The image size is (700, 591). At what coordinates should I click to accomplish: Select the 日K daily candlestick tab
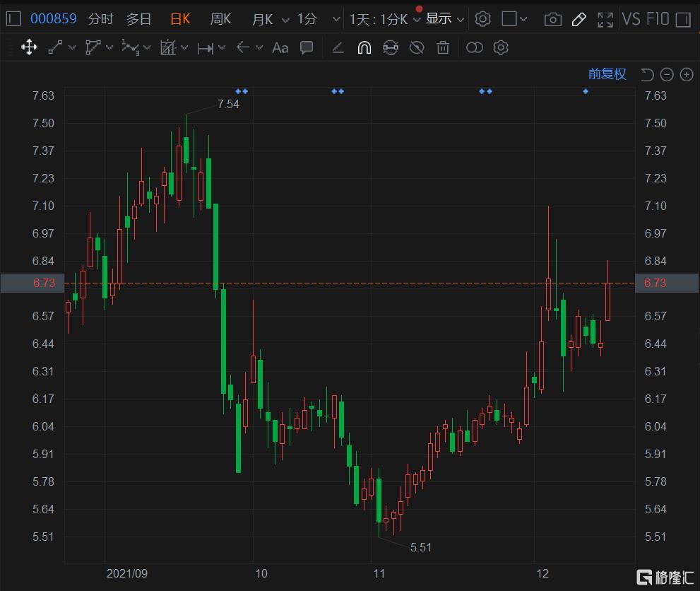coord(180,19)
